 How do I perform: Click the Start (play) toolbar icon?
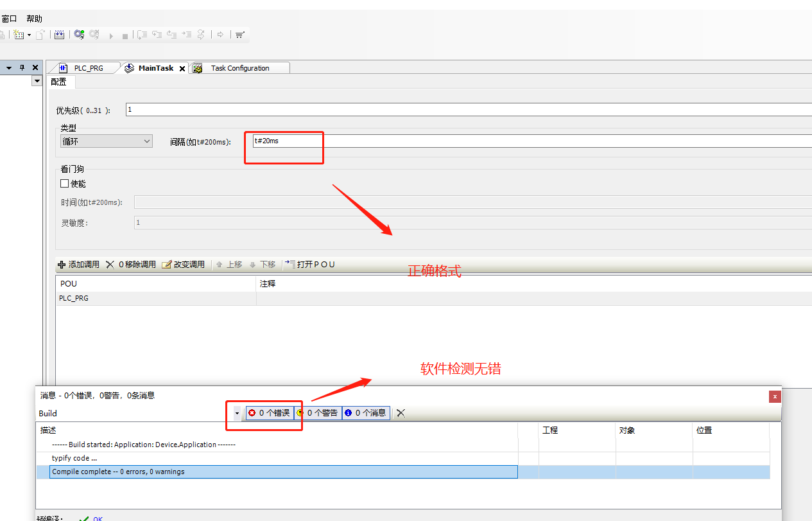coord(111,35)
